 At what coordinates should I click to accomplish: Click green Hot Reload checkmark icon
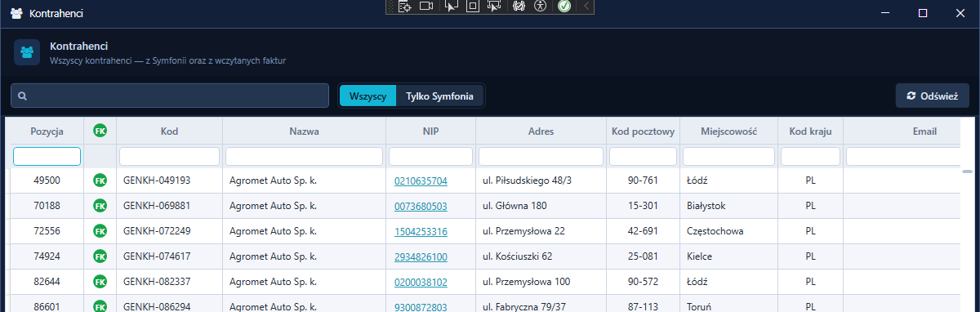[564, 7]
